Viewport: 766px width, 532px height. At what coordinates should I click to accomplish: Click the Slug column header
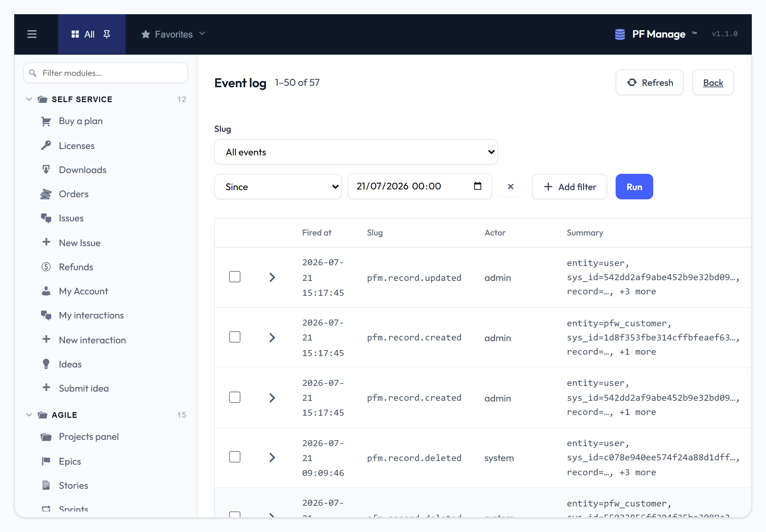[x=375, y=233]
